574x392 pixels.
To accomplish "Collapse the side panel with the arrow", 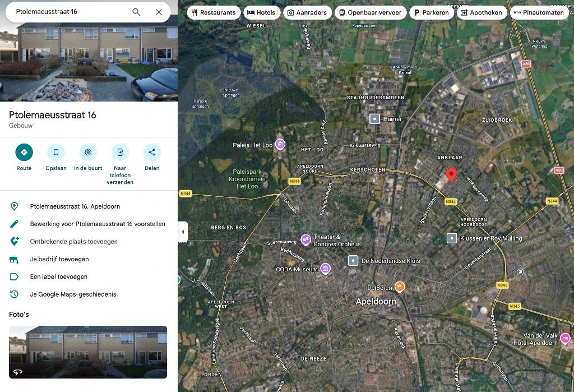I will [183, 232].
